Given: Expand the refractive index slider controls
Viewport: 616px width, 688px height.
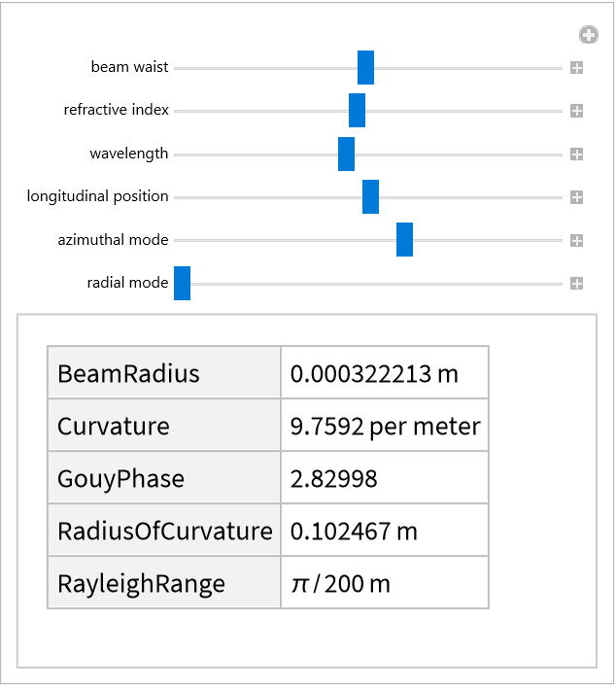Looking at the screenshot, I should pyautogui.click(x=576, y=111).
